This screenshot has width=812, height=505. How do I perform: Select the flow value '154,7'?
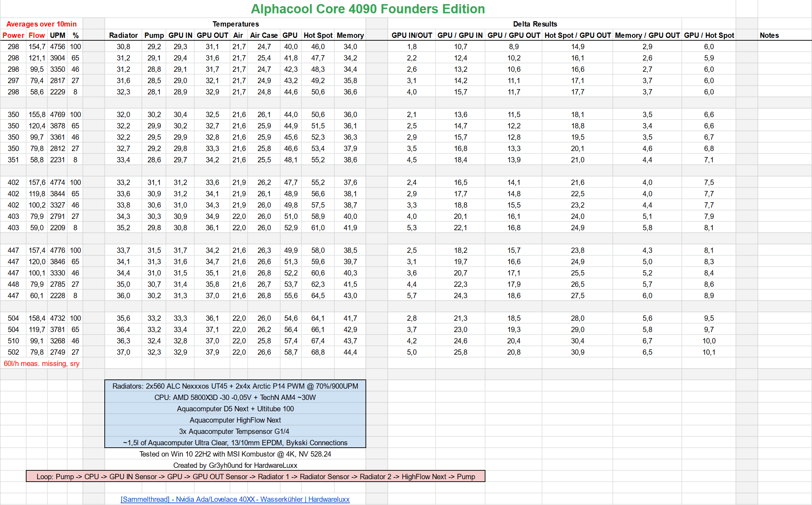pyautogui.click(x=37, y=47)
